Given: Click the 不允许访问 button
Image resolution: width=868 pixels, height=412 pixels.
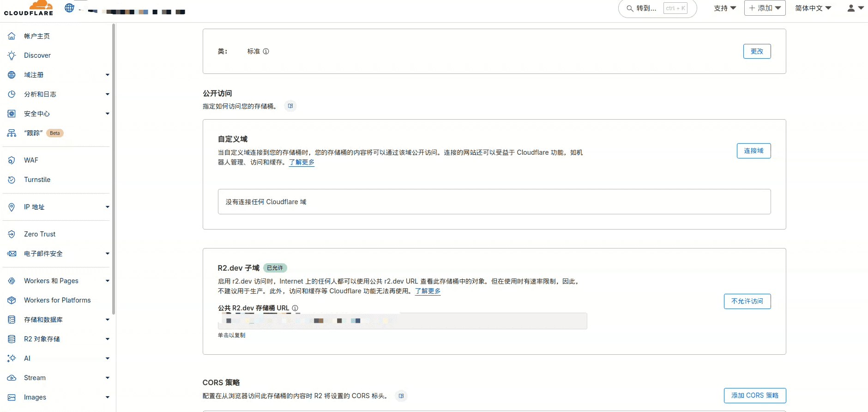Looking at the screenshot, I should click(x=747, y=301).
